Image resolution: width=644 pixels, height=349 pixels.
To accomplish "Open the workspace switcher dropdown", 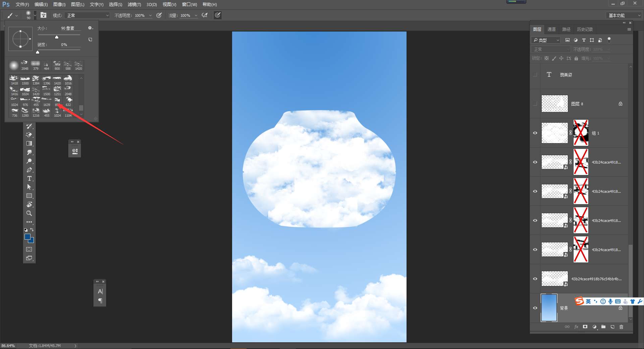I will coord(624,15).
